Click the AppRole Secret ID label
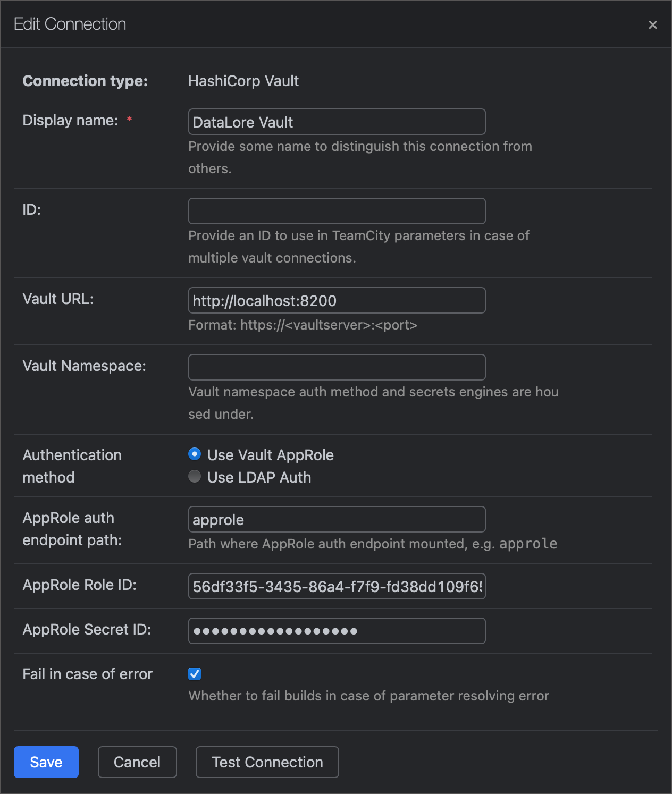 tap(87, 630)
